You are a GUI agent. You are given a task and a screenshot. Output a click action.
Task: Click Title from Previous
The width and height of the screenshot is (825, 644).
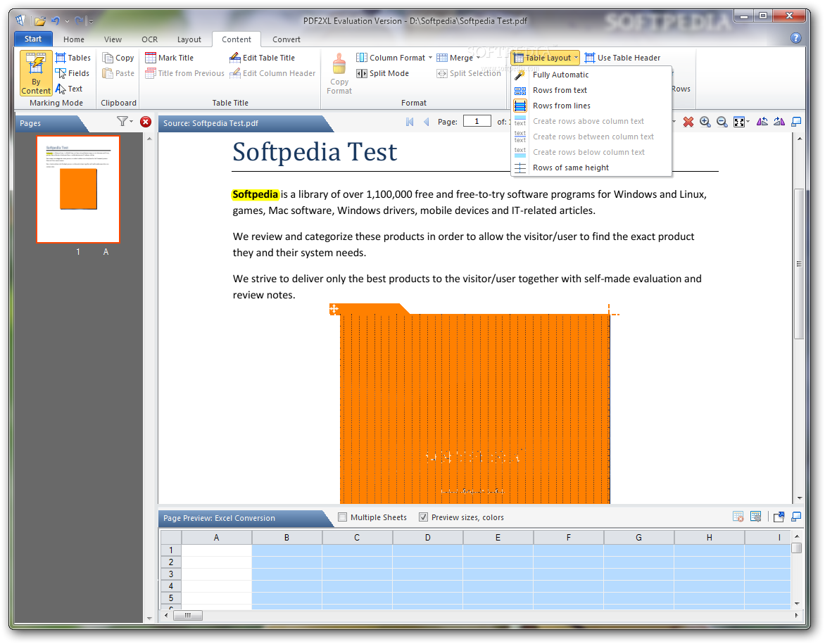(x=184, y=73)
